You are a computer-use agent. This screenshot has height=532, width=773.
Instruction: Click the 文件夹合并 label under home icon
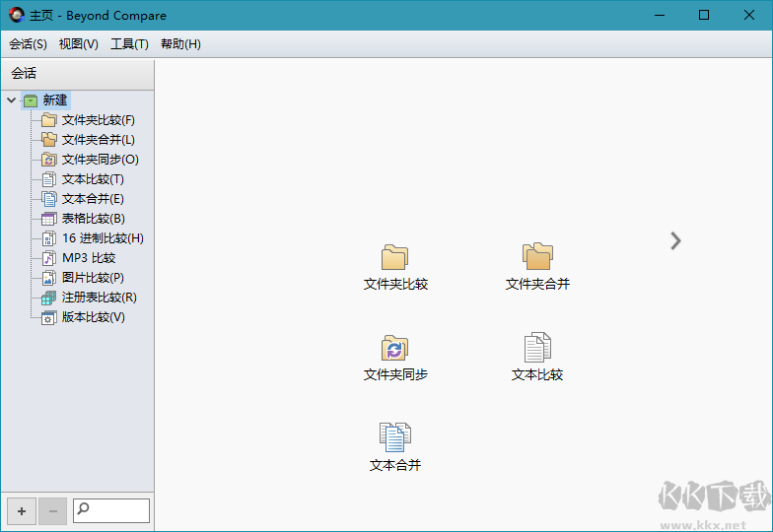pyautogui.click(x=537, y=284)
